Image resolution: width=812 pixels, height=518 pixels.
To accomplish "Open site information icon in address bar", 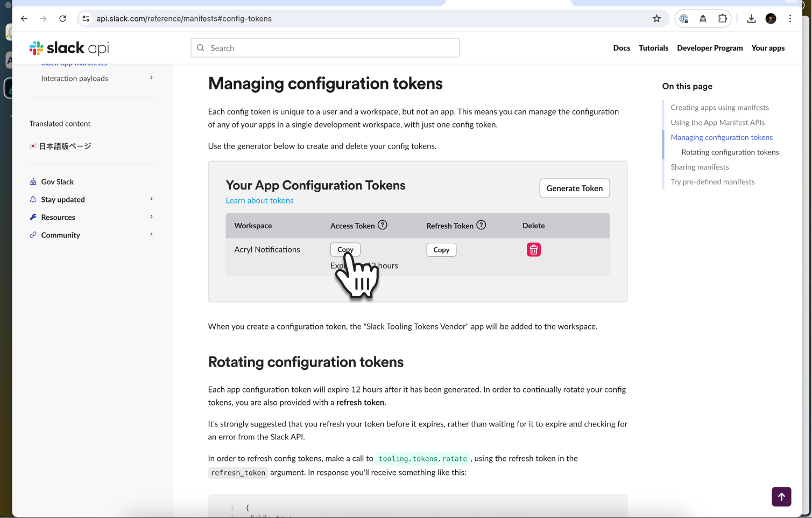I will click(86, 18).
